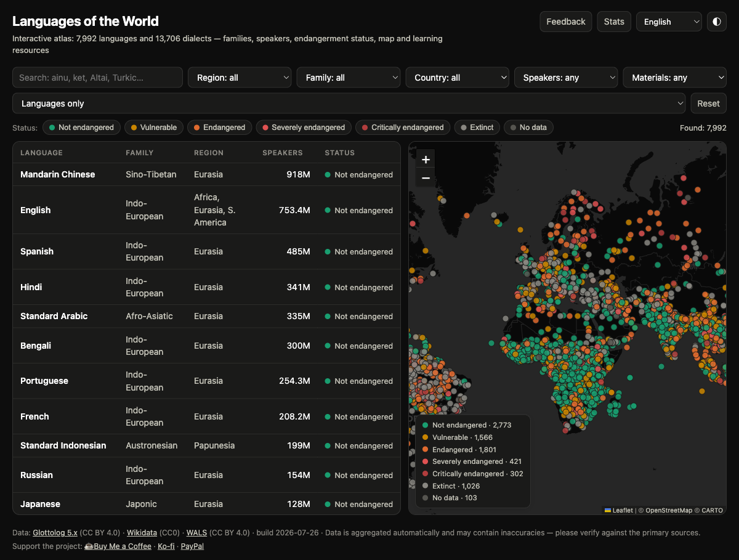Sort by the FAMILY column header
Image resolution: width=739 pixels, height=560 pixels.
tap(140, 153)
